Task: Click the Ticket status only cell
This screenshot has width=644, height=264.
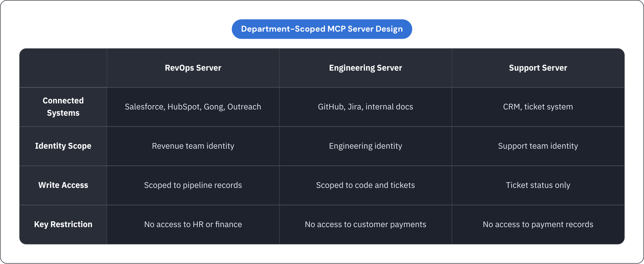Action: pos(538,185)
